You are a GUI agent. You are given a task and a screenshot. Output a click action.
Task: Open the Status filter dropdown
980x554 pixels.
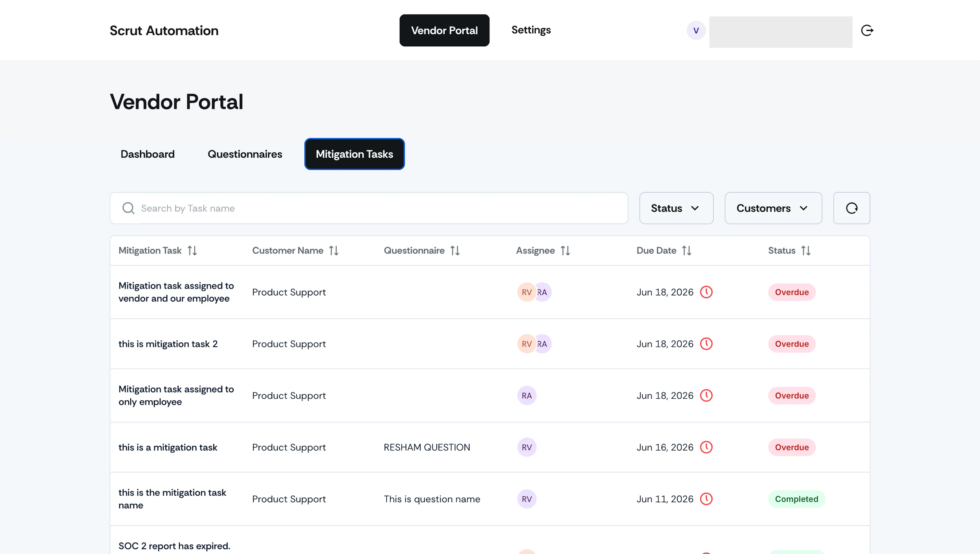tap(676, 208)
